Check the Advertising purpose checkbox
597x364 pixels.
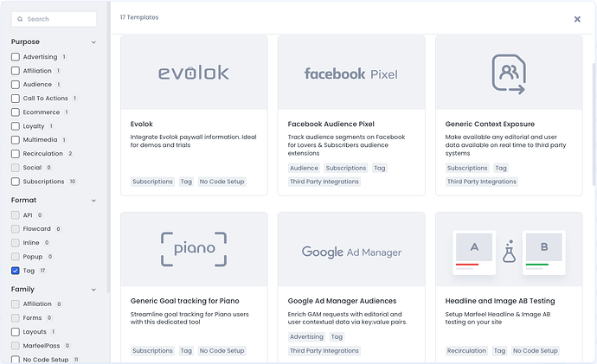(x=16, y=57)
